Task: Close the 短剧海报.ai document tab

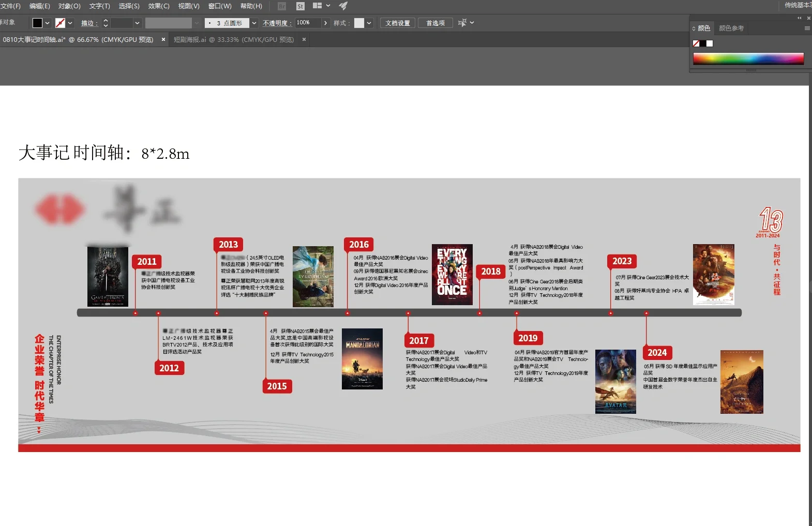Action: tap(304, 39)
